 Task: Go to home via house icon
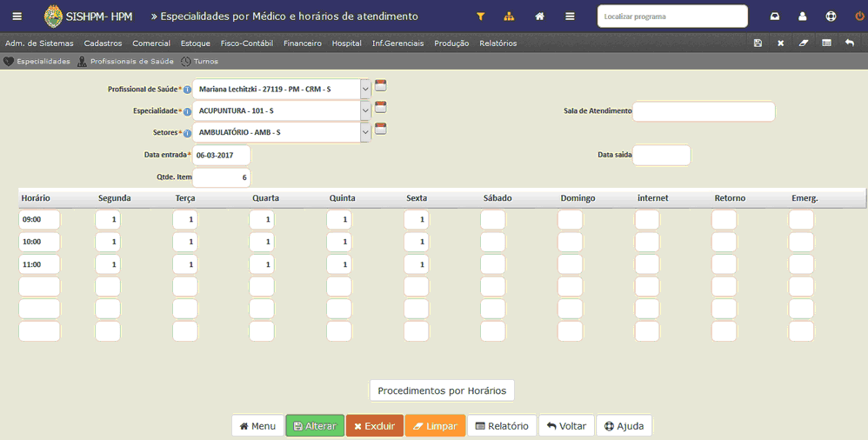539,17
